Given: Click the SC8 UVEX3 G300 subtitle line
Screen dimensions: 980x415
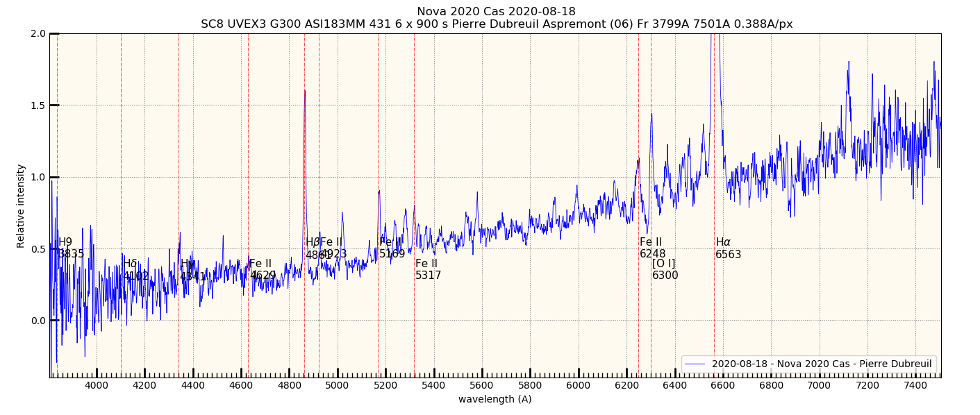Looking at the screenshot, I should 496,24.
